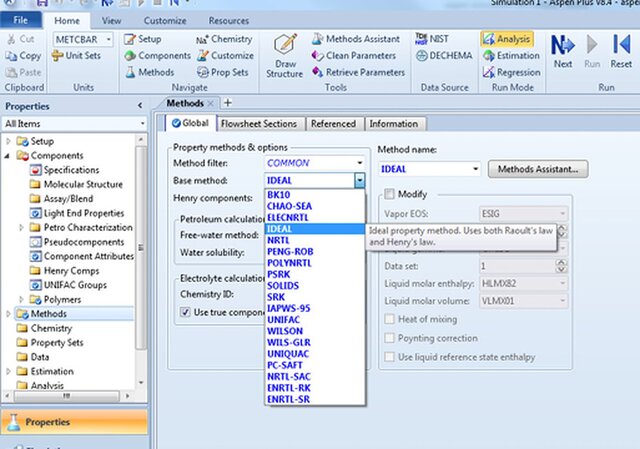640x449 pixels.
Task: Open the Referenced tab
Action: pos(333,124)
